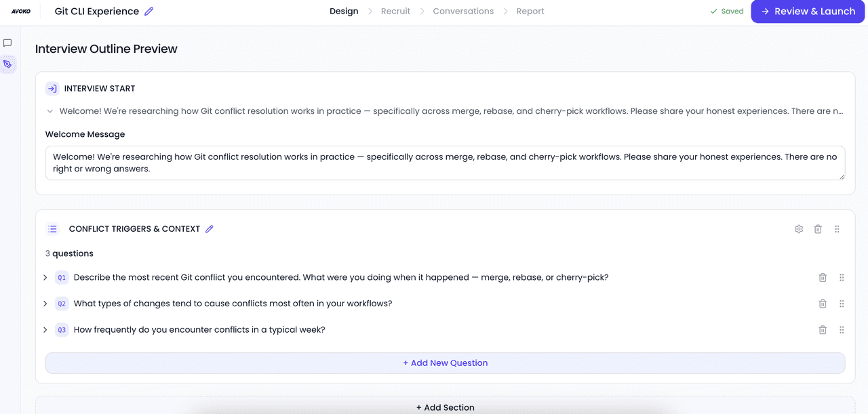Grab the section drag handle dots
The image size is (868, 414).
tap(837, 229)
